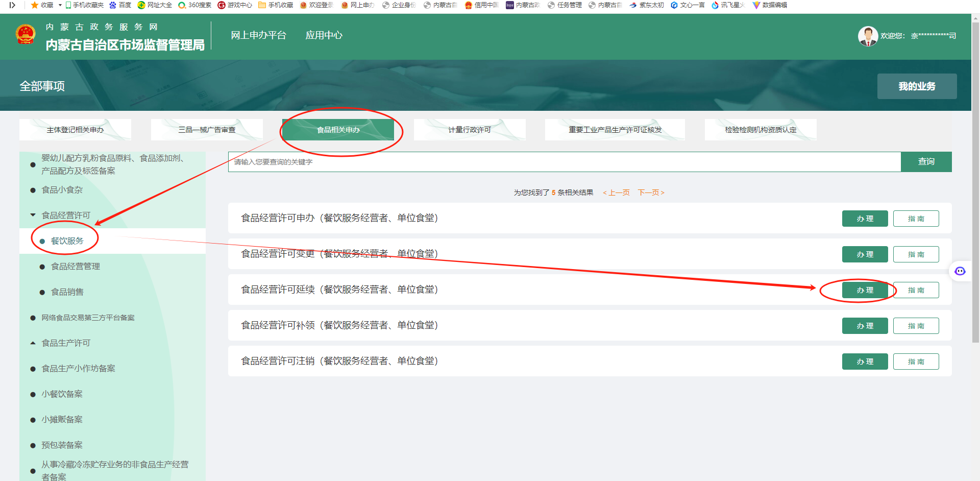The height and width of the screenshot is (481, 980).
Task: Click the page vertical scrollbar
Action: click(x=975, y=179)
